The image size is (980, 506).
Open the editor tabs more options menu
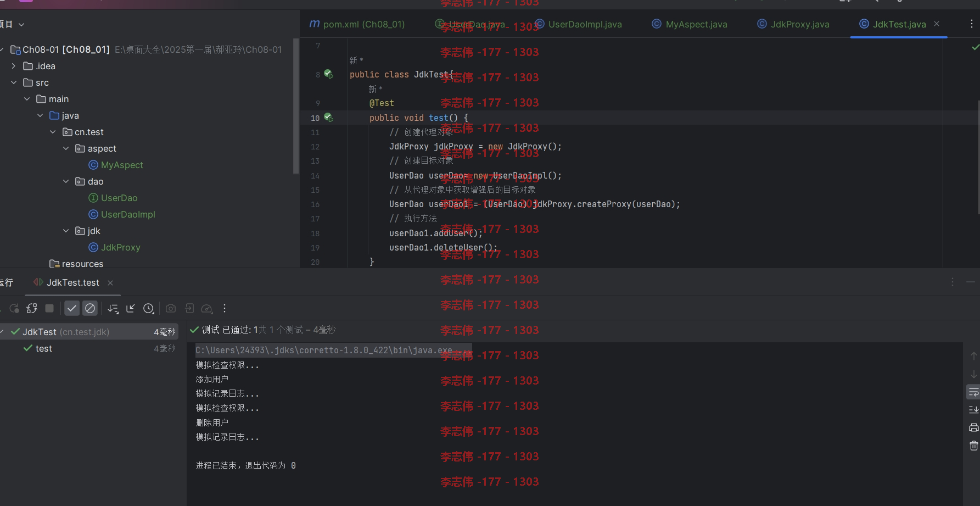point(971,24)
